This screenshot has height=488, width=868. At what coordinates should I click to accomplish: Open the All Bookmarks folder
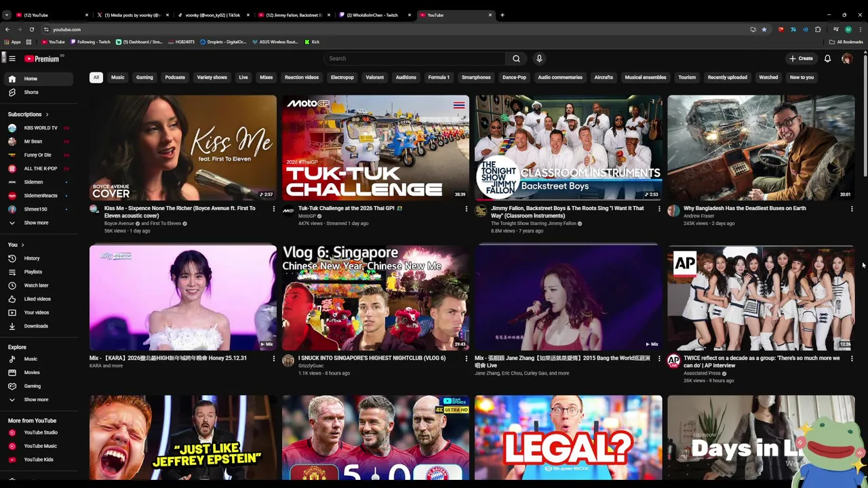(846, 42)
